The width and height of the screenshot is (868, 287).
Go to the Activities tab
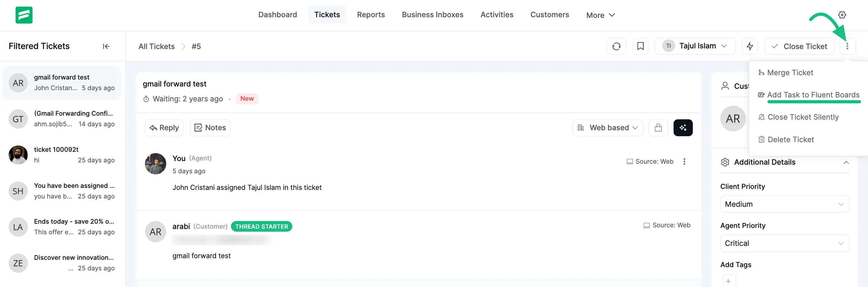click(x=497, y=15)
